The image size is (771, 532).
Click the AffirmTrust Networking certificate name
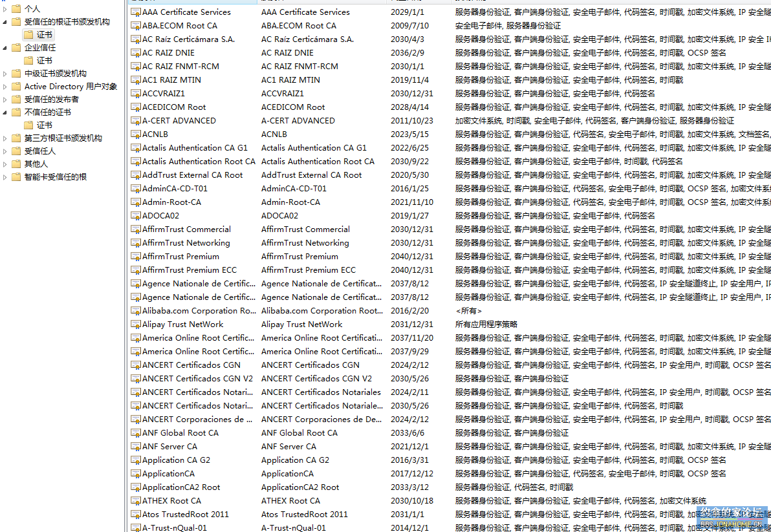[x=186, y=242]
